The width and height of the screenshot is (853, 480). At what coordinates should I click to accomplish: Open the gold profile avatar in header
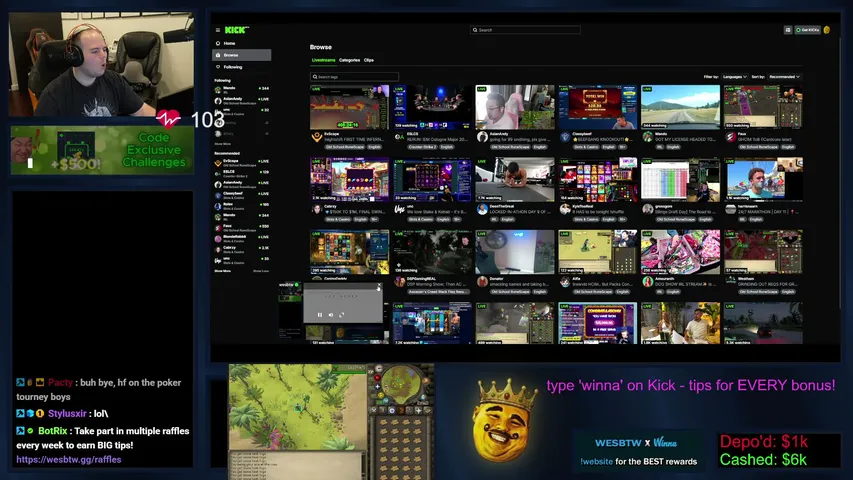coord(827,30)
